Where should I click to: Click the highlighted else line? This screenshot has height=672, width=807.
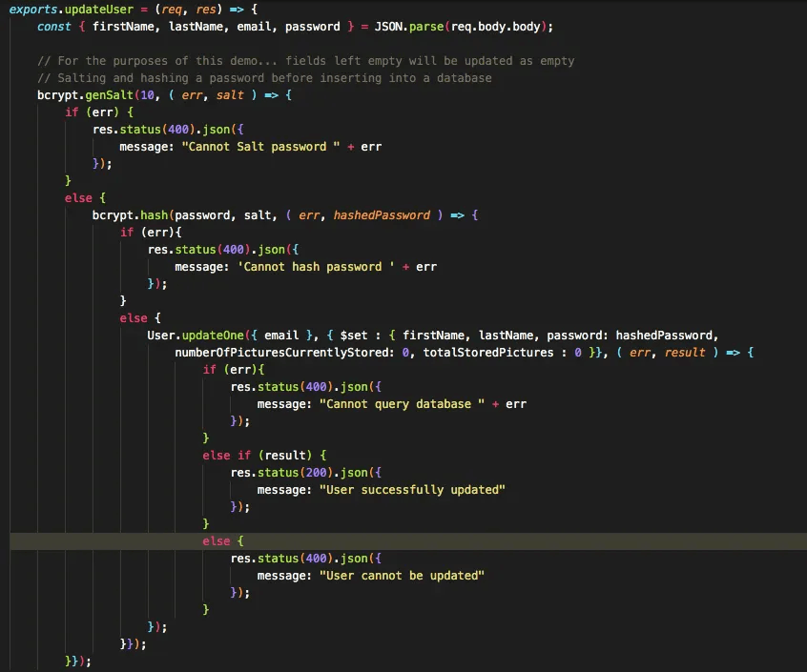(x=217, y=540)
